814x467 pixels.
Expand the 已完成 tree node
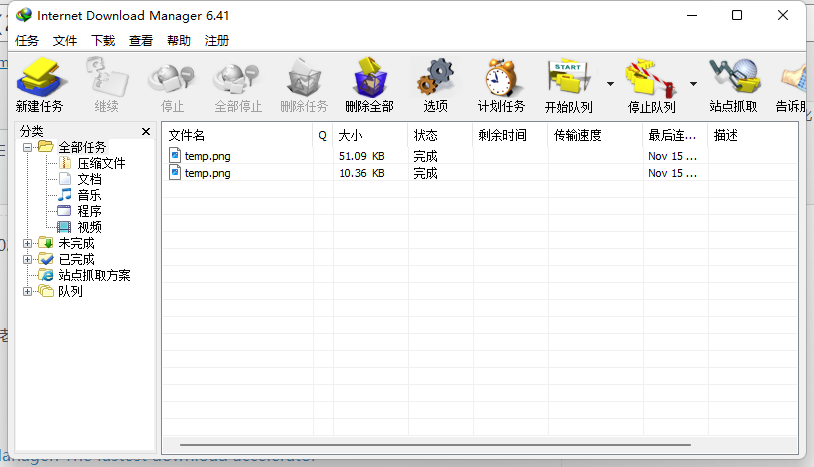coord(28,259)
